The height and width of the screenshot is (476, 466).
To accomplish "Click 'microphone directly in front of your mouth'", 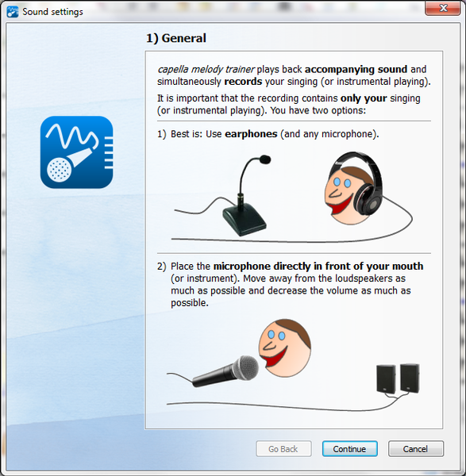I will [318, 267].
